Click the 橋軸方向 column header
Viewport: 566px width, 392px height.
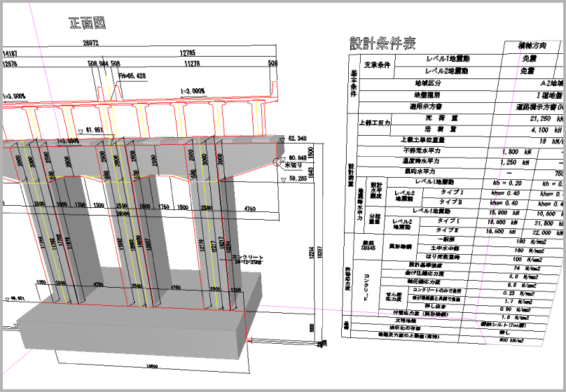tap(532, 45)
